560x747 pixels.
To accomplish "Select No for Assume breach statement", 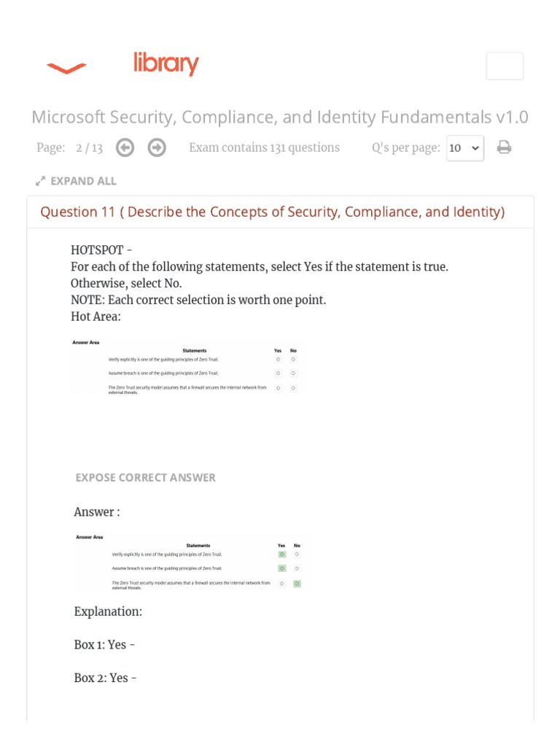I will tap(293, 373).
